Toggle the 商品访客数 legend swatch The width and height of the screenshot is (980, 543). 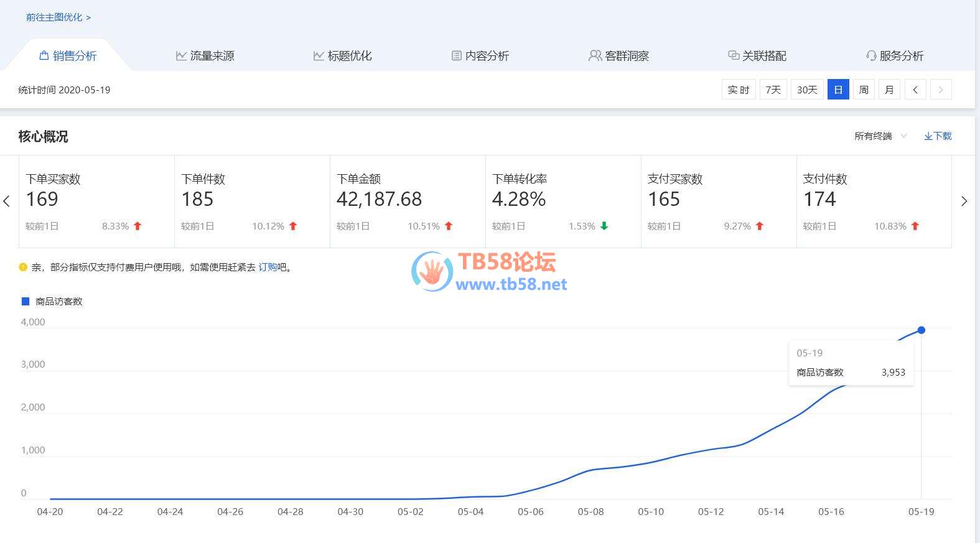coord(26,301)
